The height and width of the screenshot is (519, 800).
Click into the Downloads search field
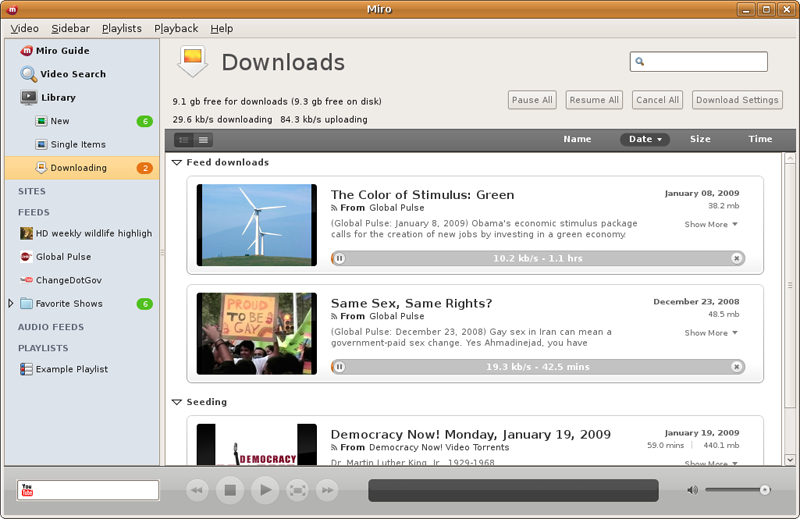pyautogui.click(x=698, y=62)
